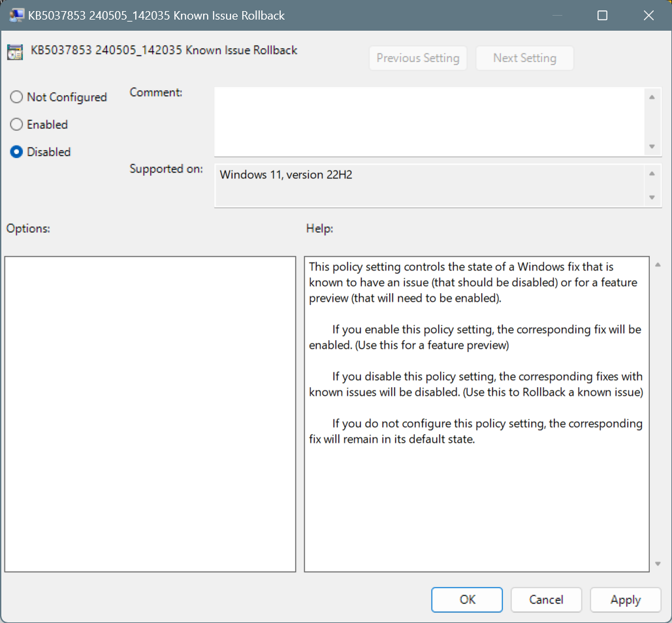
Task: Click the Supported on text field
Action: 428,186
